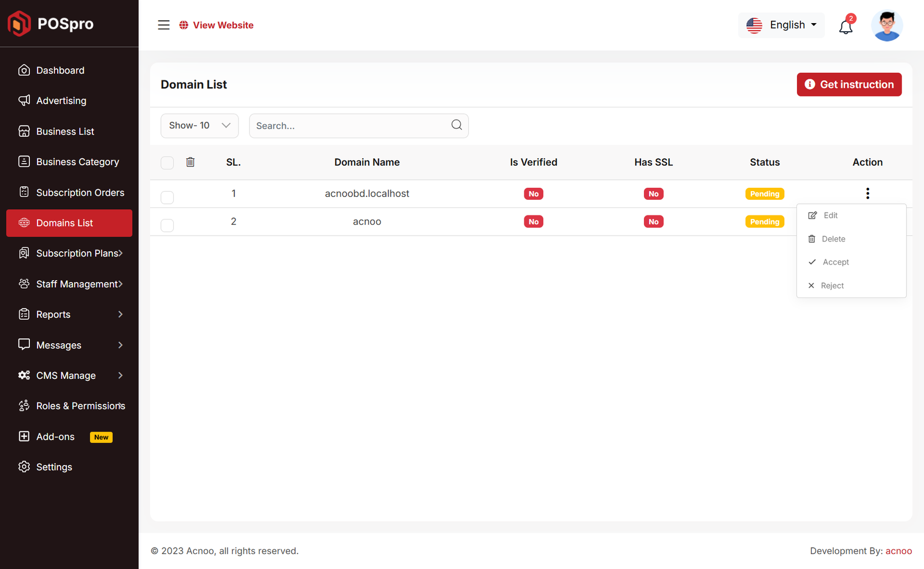Open Settings from sidebar gear icon
Screen dimensions: 924x569
(x=24, y=467)
